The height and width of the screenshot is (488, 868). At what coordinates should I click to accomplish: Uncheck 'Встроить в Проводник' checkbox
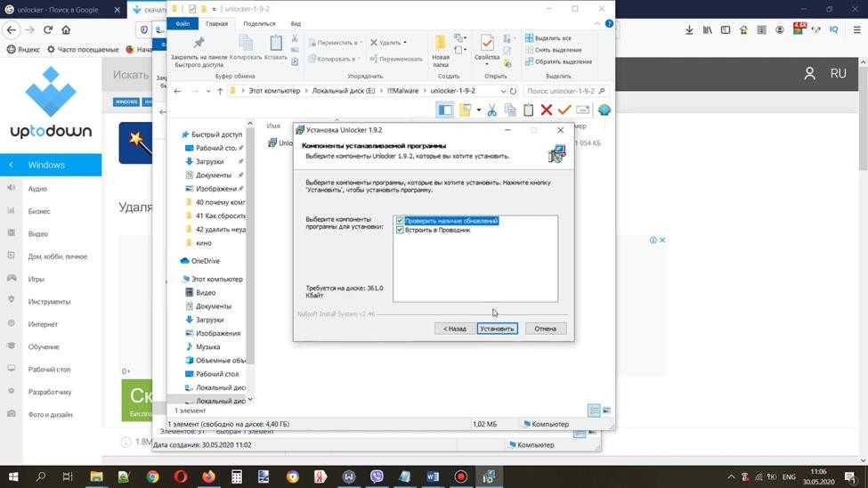coord(400,230)
